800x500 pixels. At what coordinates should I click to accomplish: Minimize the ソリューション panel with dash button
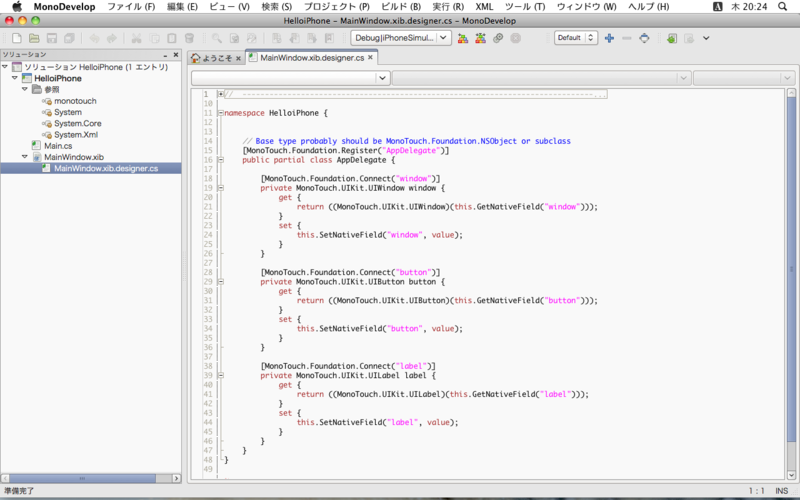(x=165, y=55)
